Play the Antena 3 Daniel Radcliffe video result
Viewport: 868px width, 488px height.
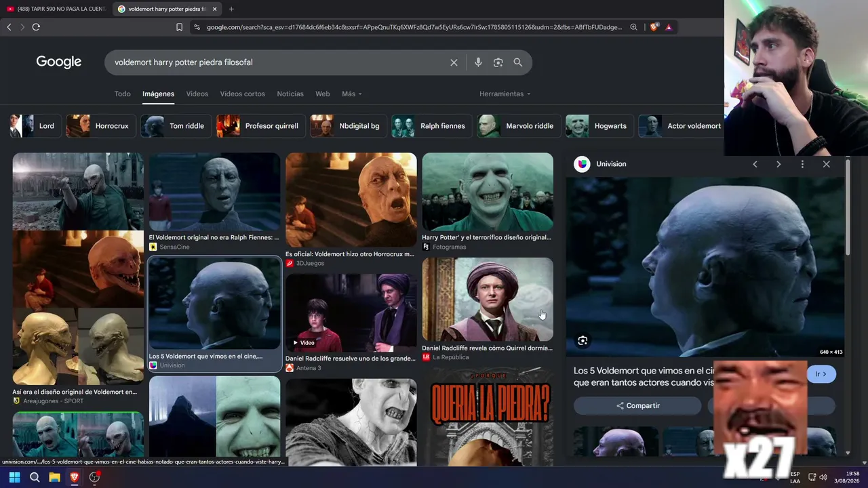[351, 312]
